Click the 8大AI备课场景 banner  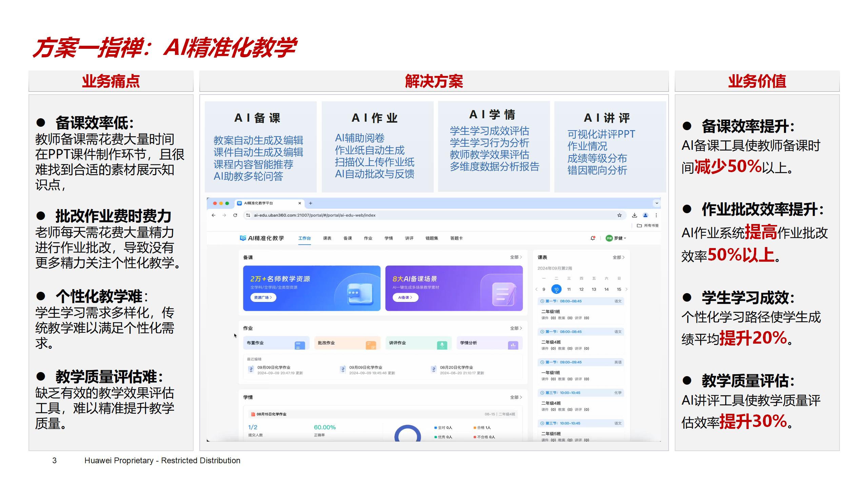point(454,288)
